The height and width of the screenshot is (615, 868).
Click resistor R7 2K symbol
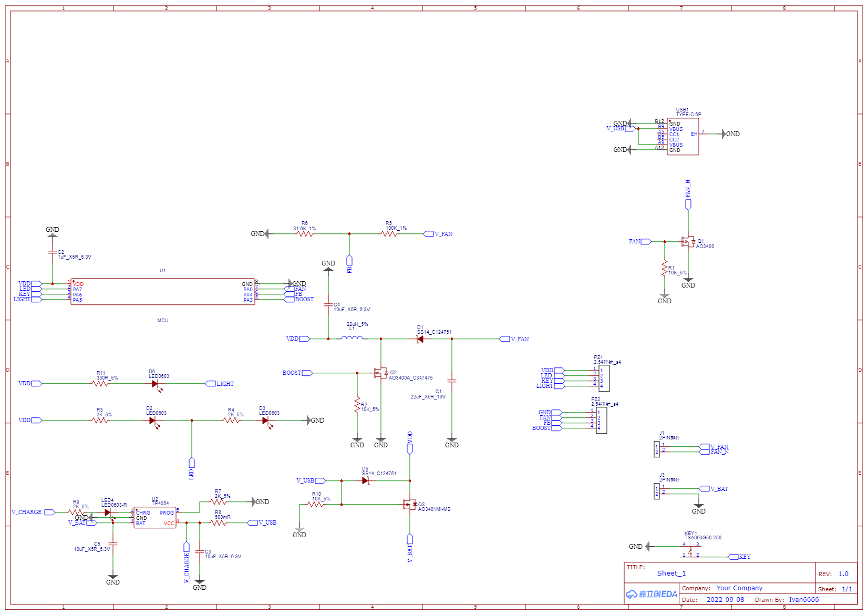pyautogui.click(x=218, y=502)
